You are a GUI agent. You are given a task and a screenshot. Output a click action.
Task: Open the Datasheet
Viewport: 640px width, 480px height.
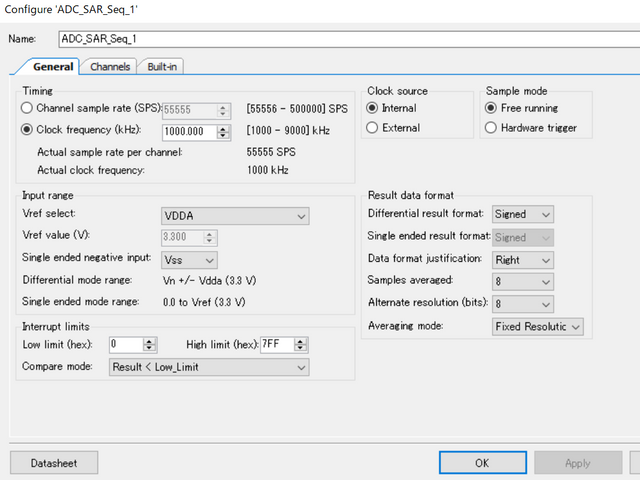point(54,463)
